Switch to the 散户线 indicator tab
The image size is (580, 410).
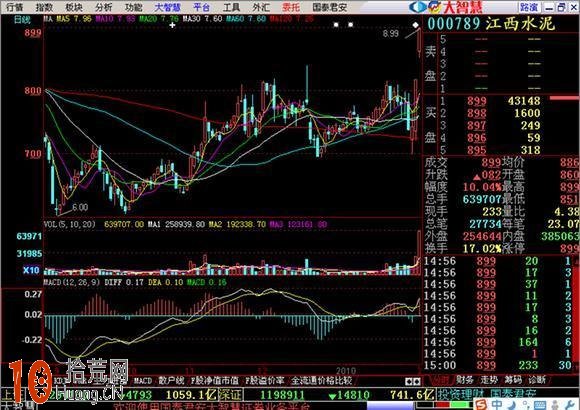pos(172,380)
